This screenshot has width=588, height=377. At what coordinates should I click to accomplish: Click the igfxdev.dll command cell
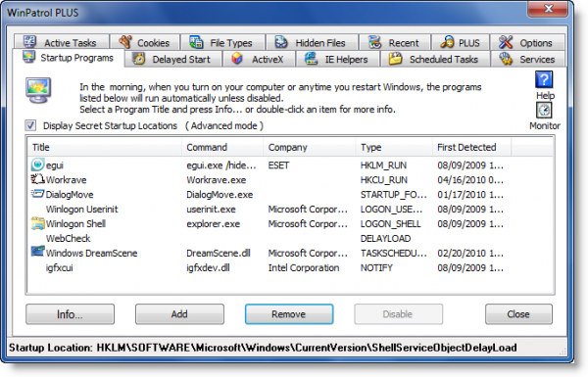(x=208, y=268)
